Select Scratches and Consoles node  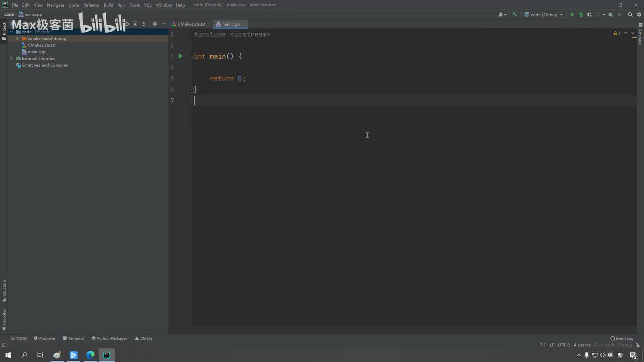coord(45,65)
